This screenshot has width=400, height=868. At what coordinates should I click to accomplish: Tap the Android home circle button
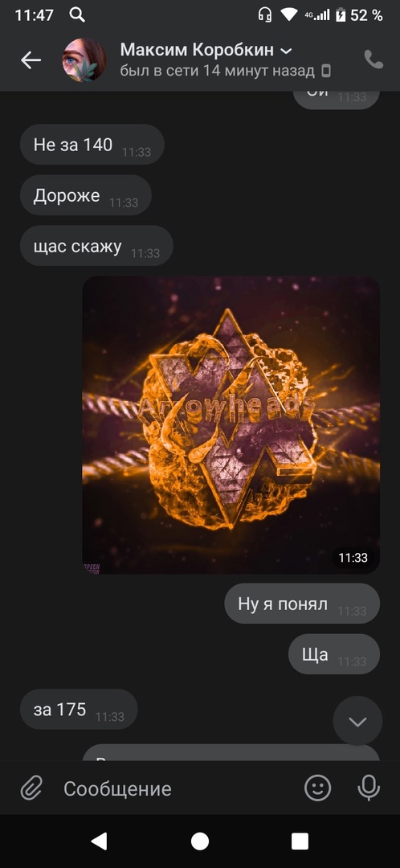pos(200,841)
